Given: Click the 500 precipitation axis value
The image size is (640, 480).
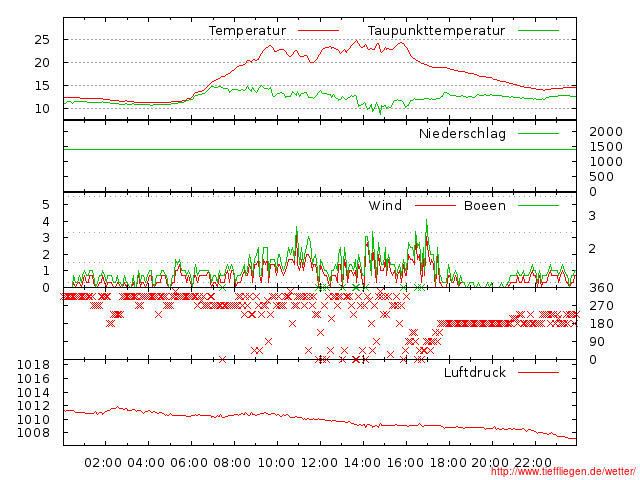Looking at the screenshot, I should (x=602, y=177).
